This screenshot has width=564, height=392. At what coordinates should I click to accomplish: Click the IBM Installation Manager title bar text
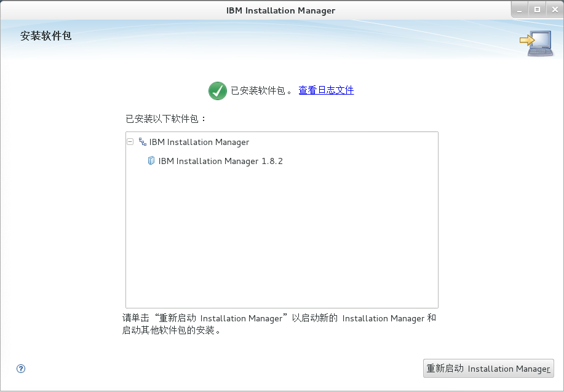point(280,11)
